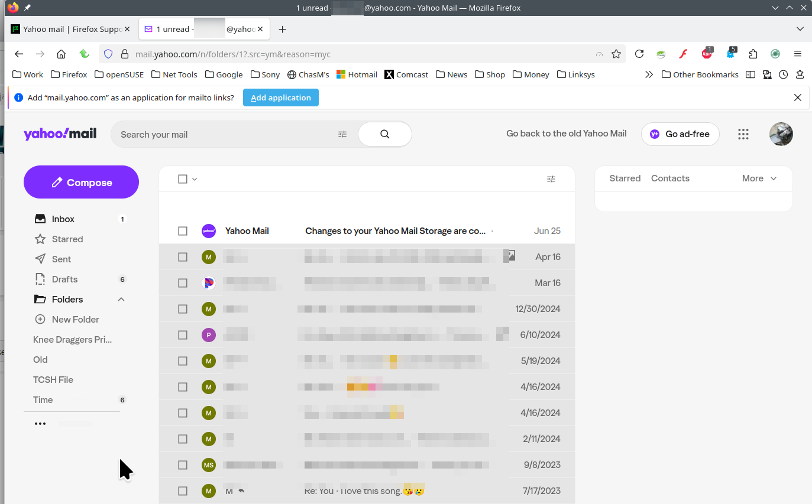Image resolution: width=812 pixels, height=504 pixels.
Task: Collapse the Folders section chevron
Action: pos(121,300)
